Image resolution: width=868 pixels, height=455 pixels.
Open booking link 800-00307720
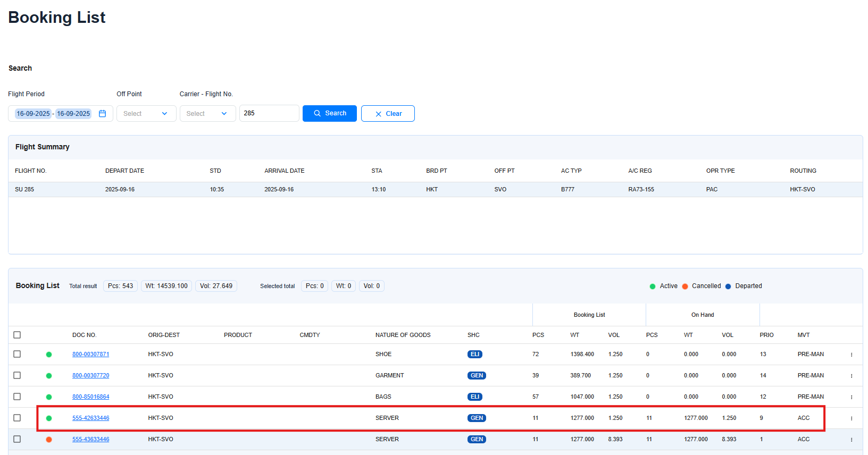point(90,375)
